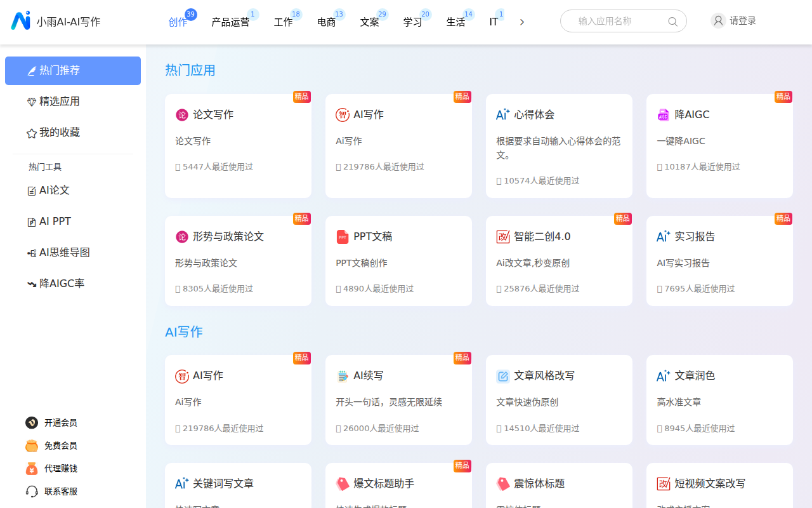
Task: Click the 精选应用 diamond icon
Action: click(31, 102)
